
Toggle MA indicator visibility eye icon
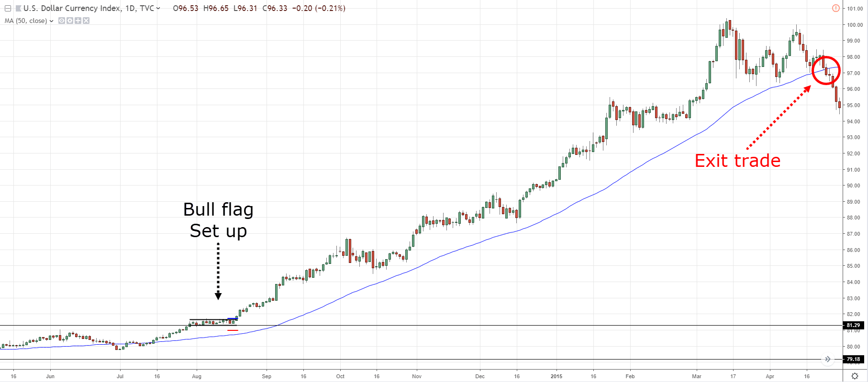coord(62,21)
